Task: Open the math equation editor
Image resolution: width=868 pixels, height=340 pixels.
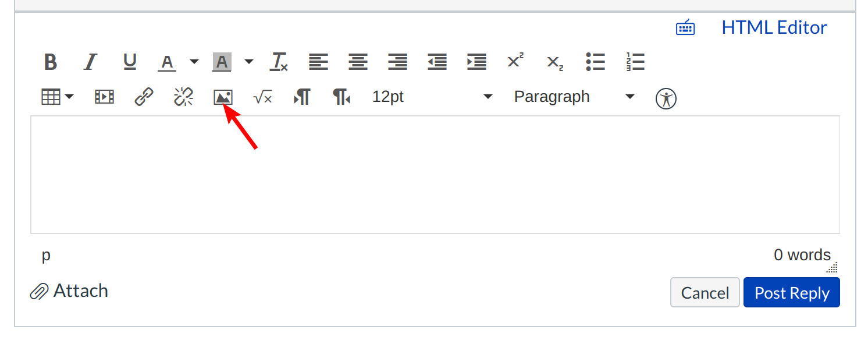Action: coord(262,97)
